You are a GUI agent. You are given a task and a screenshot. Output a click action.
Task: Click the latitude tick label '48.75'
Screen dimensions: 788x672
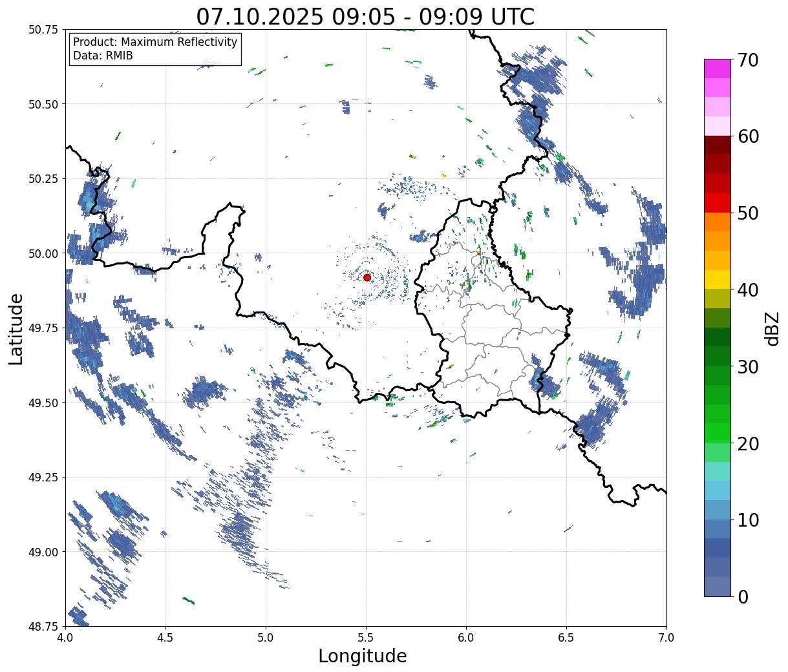(x=43, y=626)
